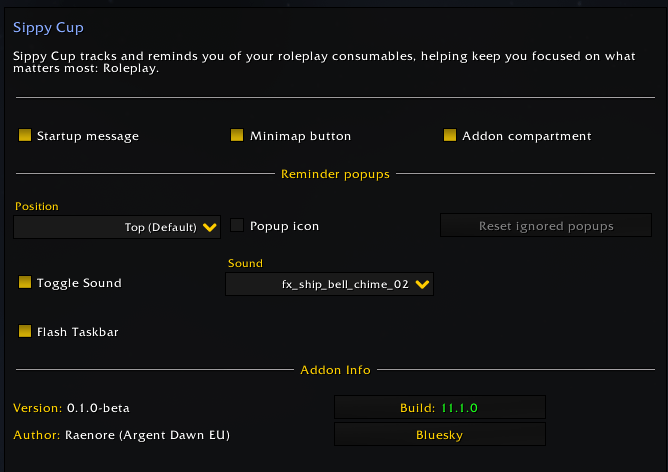Click the Build: 11.1.0 button

click(440, 408)
